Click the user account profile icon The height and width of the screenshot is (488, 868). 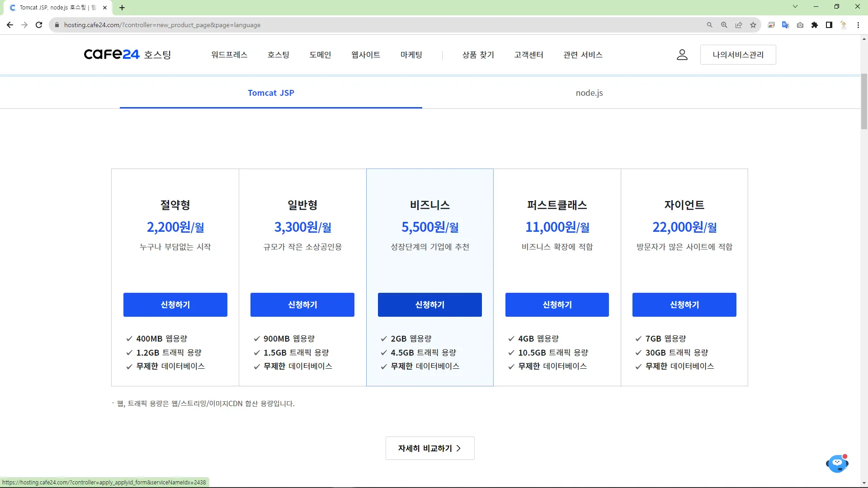click(682, 55)
